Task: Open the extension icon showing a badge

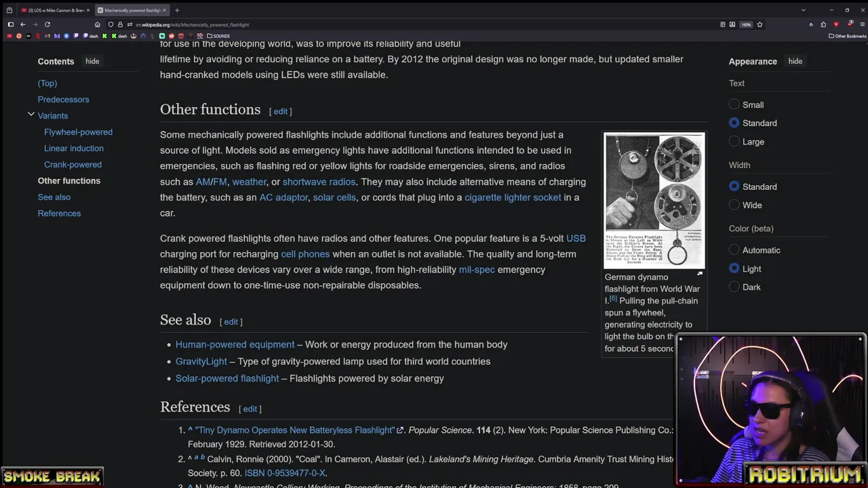Action: click(850, 24)
